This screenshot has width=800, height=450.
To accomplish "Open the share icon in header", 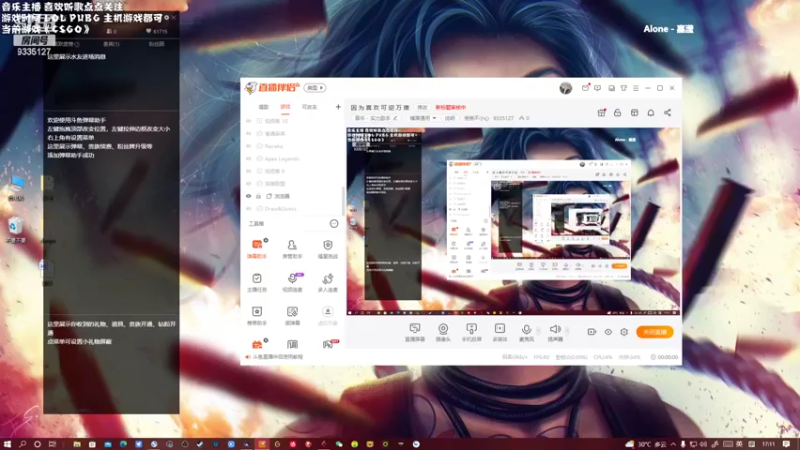I will click(667, 113).
